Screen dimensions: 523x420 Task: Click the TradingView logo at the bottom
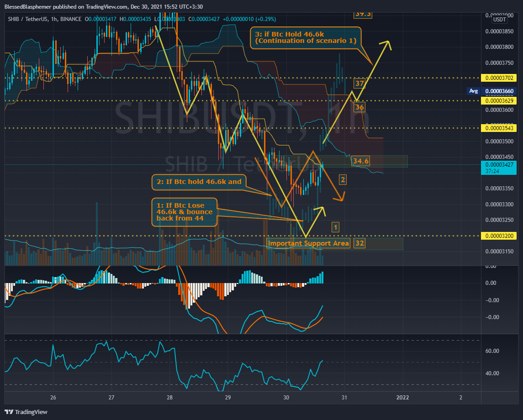[x=26, y=412]
